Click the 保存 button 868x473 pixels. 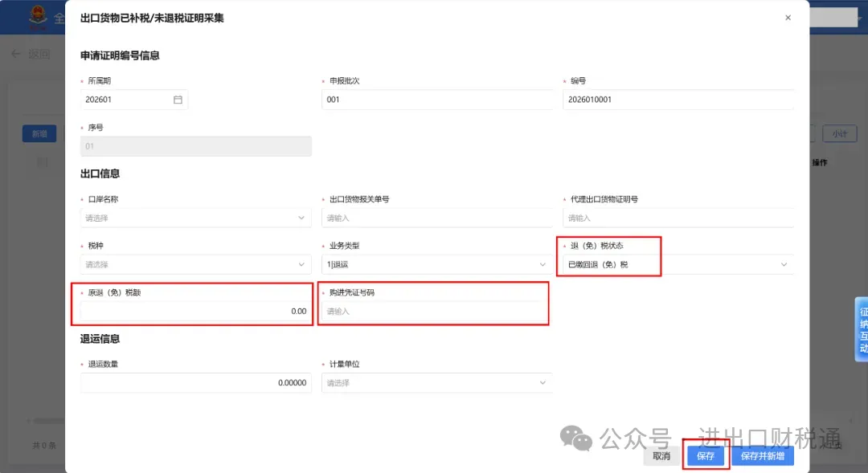point(706,456)
